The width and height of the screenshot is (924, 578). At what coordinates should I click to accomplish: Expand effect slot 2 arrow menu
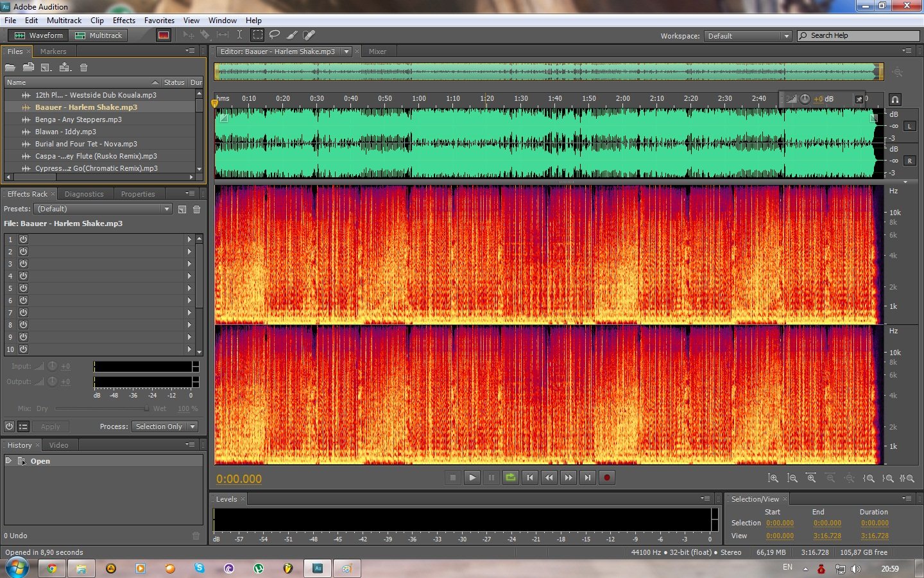pos(189,252)
